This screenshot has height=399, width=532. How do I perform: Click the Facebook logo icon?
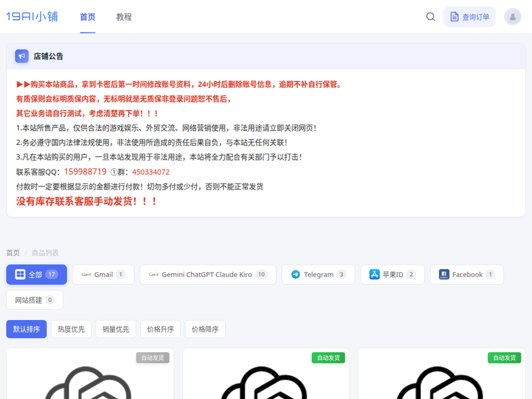click(x=444, y=274)
